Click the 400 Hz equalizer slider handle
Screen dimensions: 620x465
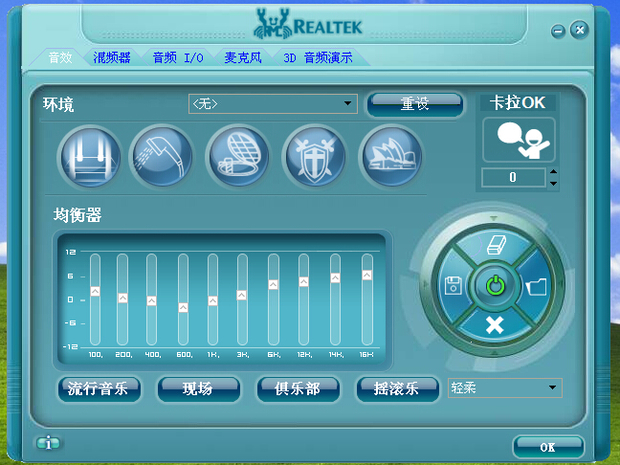tap(151, 301)
